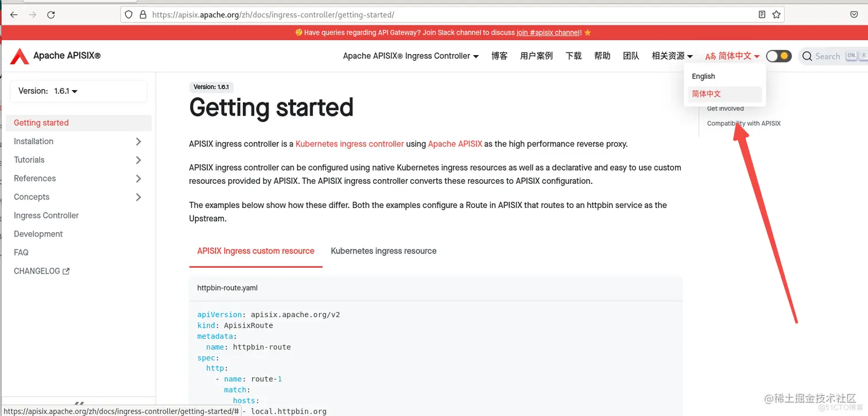This screenshot has height=416, width=868.
Task: Open Apache APISIX Ingress Controller dropdown
Action: tap(410, 56)
